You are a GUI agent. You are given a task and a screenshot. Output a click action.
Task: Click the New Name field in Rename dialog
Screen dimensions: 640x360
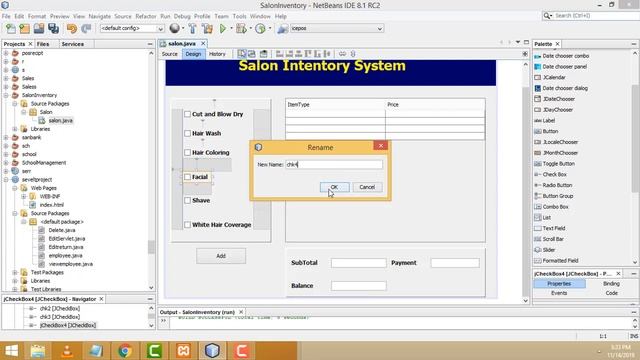click(334, 164)
